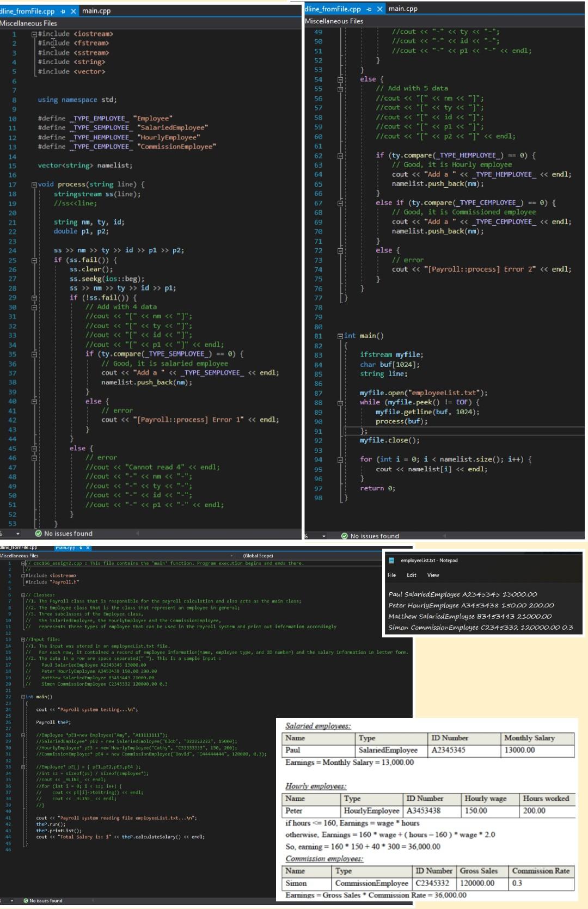Switch to main.cpp tab in upper-left editor

click(x=96, y=11)
